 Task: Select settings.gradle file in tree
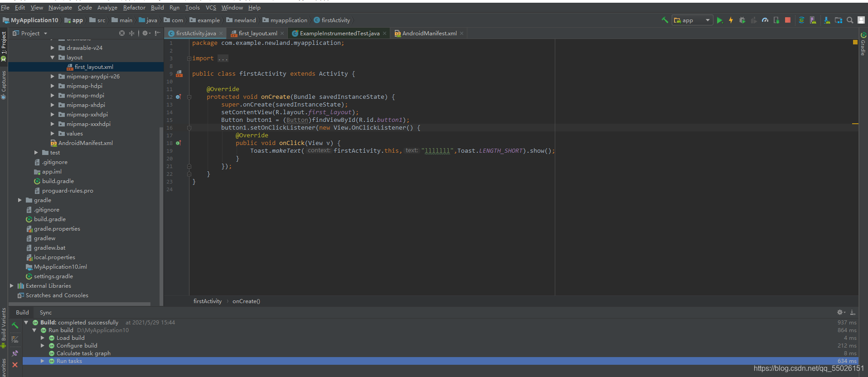53,276
